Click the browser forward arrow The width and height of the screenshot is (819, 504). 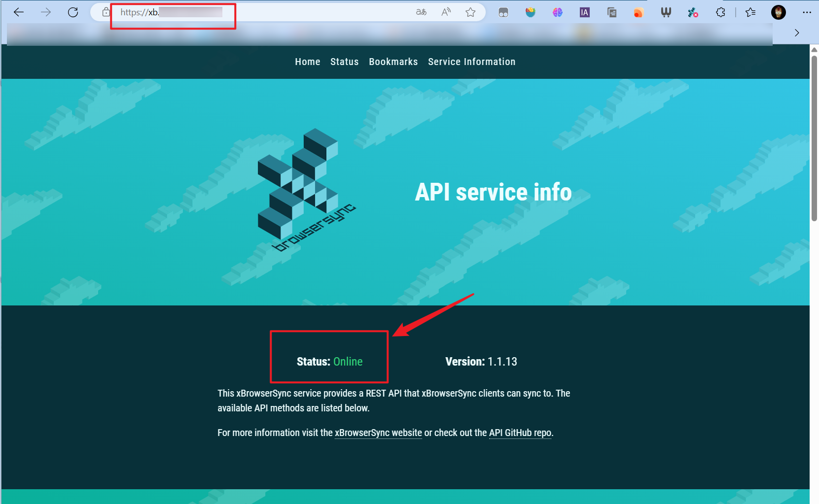tap(46, 12)
